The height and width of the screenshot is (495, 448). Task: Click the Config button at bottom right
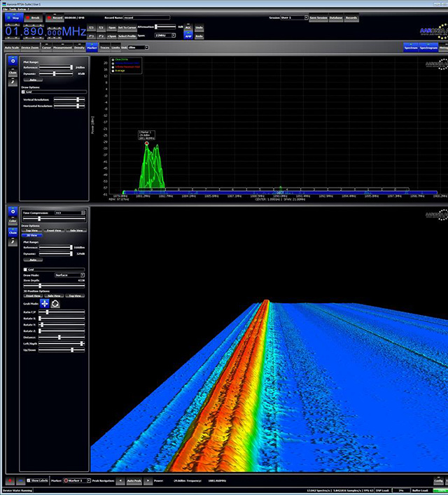[438, 480]
